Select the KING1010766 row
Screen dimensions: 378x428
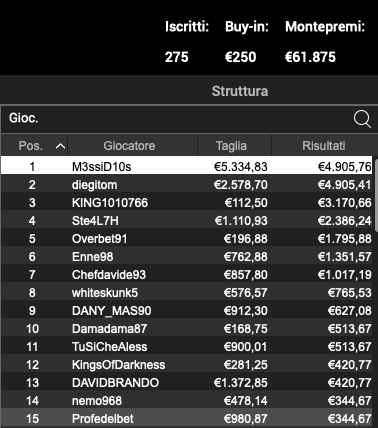coord(186,202)
